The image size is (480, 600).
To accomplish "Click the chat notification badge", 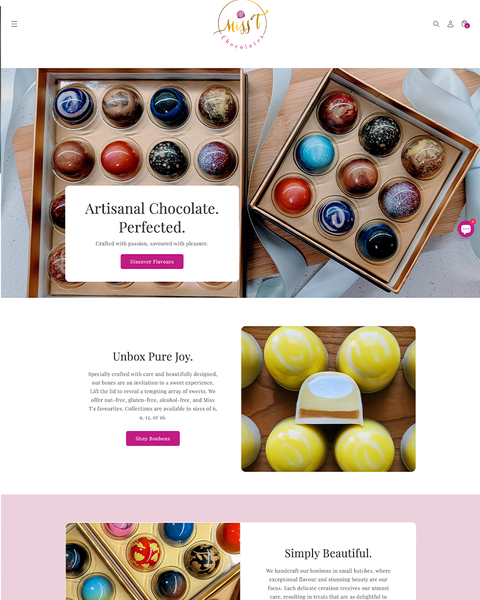I will coord(473,222).
